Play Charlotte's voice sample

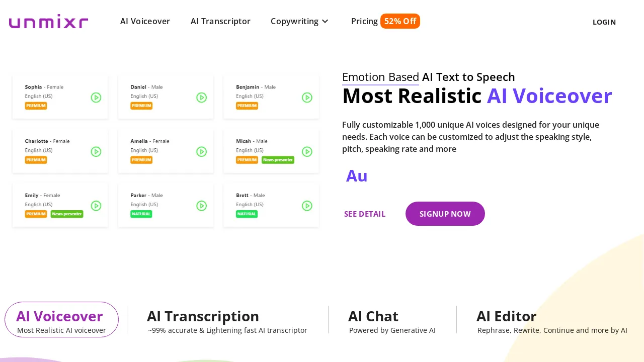[96, 151]
